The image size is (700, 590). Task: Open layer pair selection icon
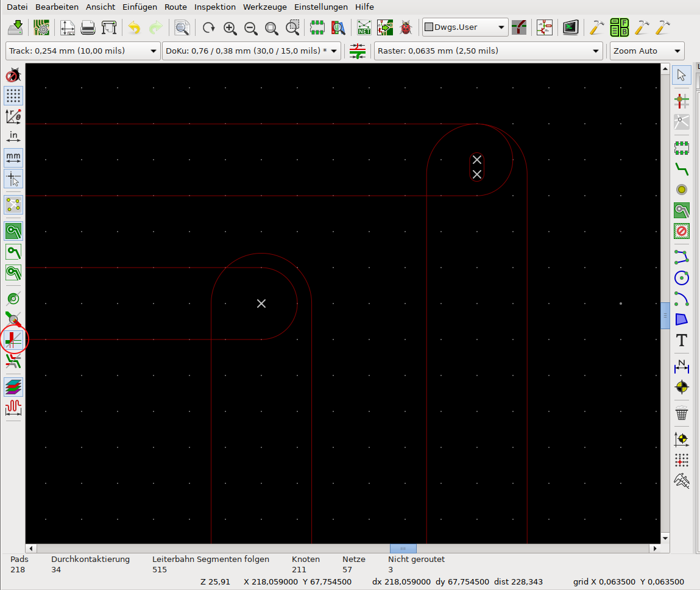point(518,27)
